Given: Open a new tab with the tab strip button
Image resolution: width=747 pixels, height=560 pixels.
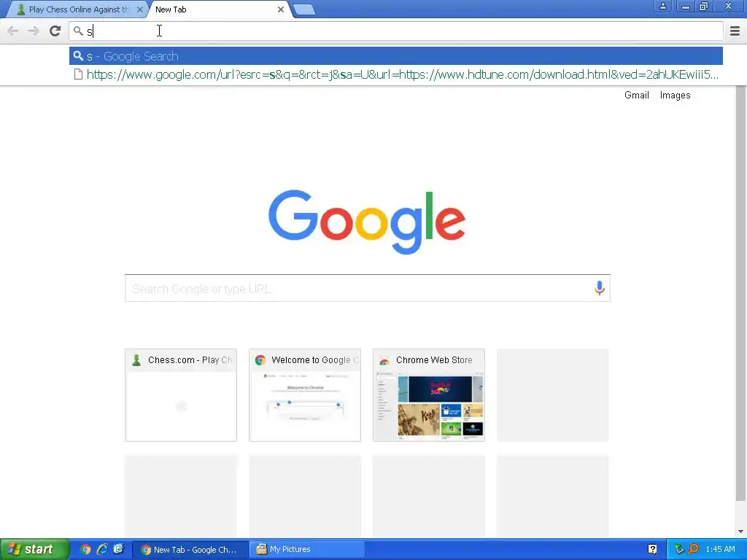Looking at the screenshot, I should [304, 9].
